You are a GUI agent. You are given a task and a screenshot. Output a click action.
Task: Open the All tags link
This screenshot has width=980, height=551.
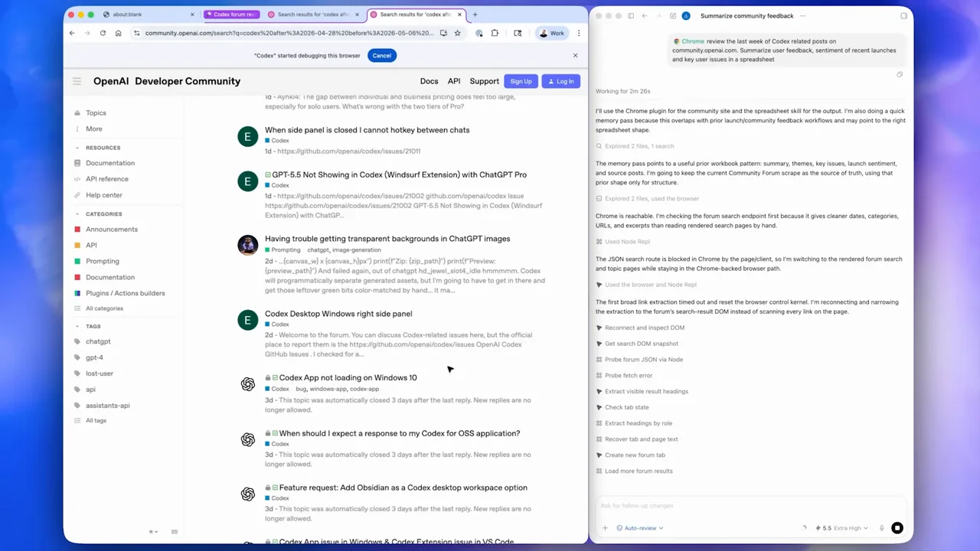point(96,420)
